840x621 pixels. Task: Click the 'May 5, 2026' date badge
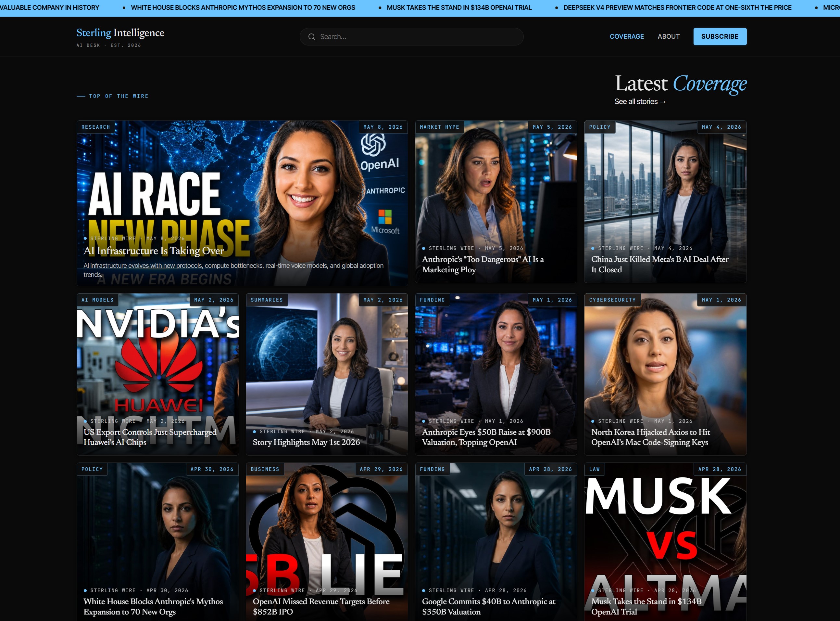(x=552, y=127)
